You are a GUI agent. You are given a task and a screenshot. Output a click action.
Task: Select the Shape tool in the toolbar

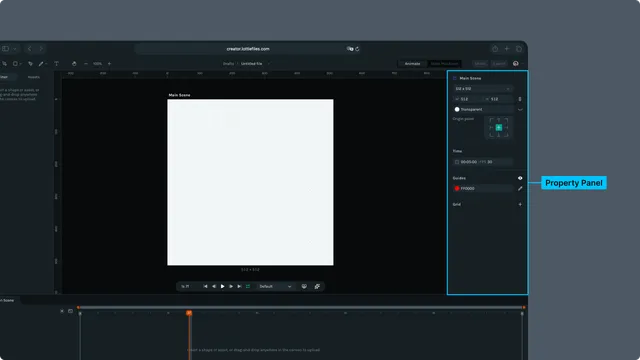click(x=16, y=64)
